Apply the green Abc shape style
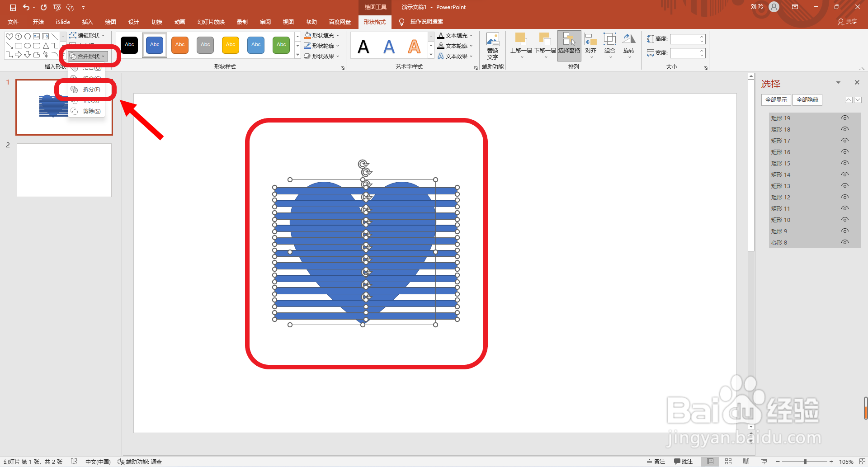This screenshot has height=467, width=868. click(281, 45)
